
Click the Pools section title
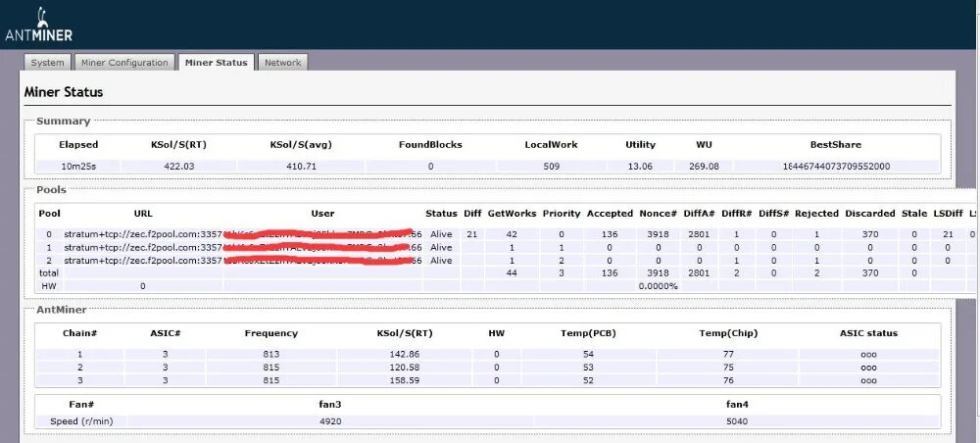click(51, 189)
